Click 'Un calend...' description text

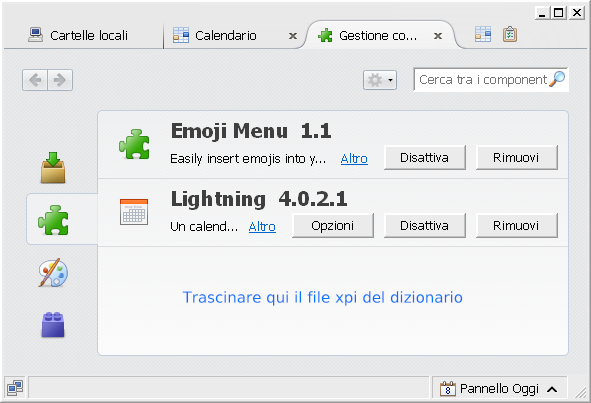tap(204, 227)
